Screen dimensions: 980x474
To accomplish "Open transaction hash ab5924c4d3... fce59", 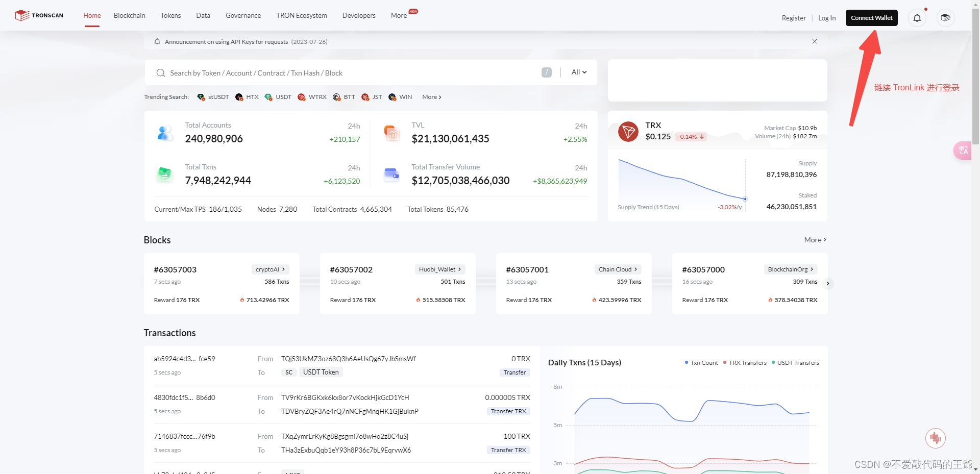I will (184, 359).
